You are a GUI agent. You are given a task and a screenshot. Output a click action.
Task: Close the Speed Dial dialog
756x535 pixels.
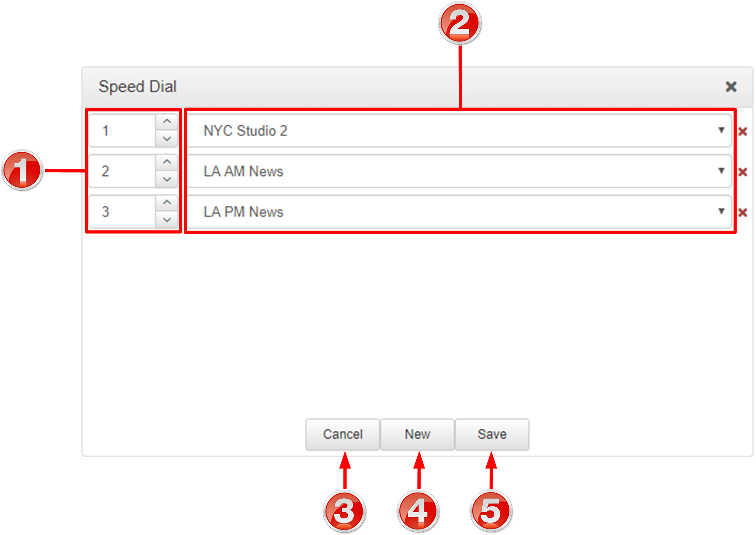click(731, 87)
